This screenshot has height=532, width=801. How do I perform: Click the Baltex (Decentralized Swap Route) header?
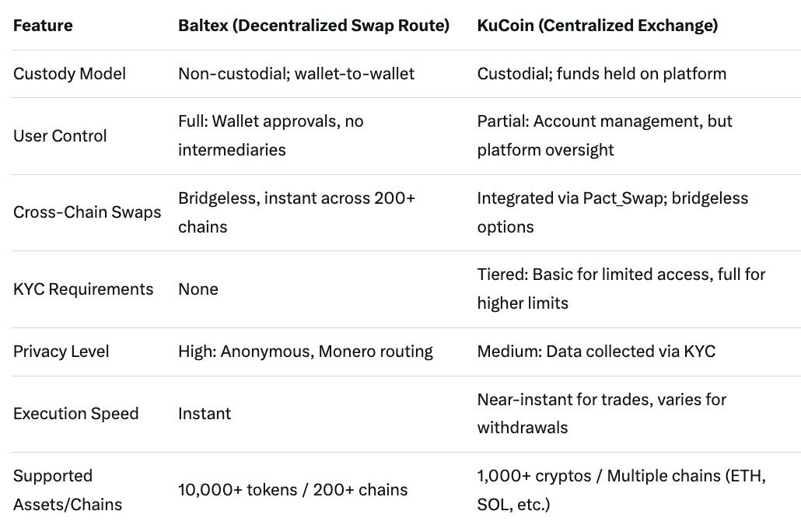pyautogui.click(x=313, y=26)
